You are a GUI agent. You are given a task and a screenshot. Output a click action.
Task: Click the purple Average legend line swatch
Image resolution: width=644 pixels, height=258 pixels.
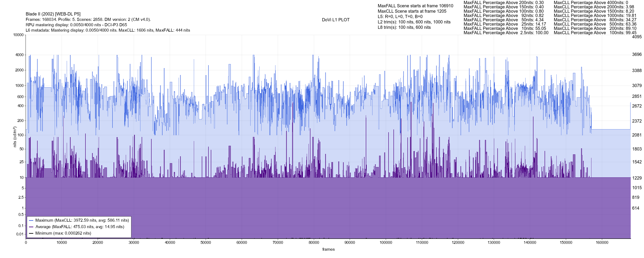coord(31,227)
